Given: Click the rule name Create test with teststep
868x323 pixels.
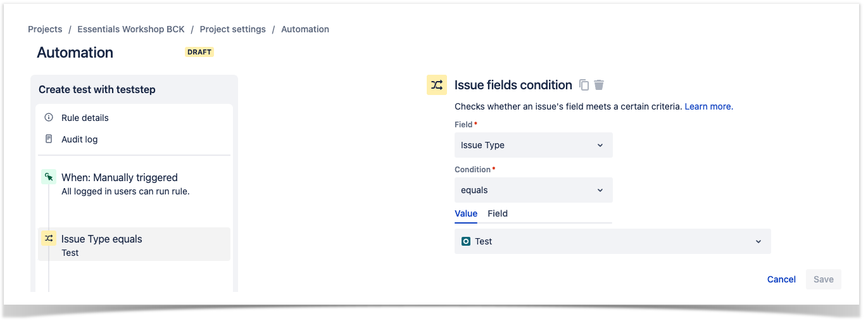Looking at the screenshot, I should tap(97, 89).
